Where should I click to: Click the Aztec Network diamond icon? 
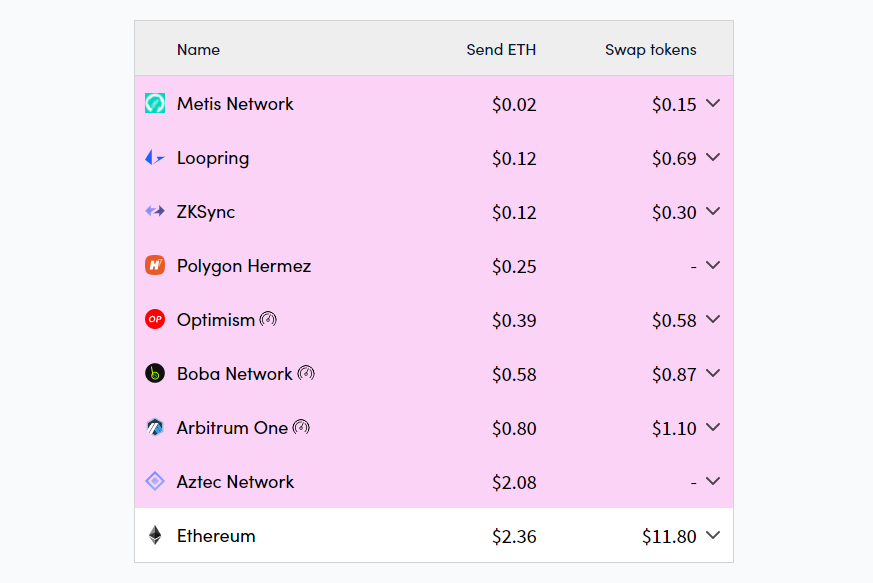pos(155,481)
